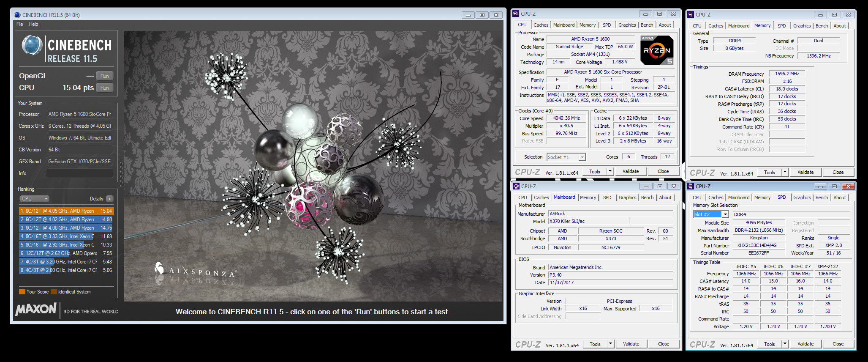Click Close button in Memory CPU-Z window
This screenshot has height=362, width=868.
[838, 172]
